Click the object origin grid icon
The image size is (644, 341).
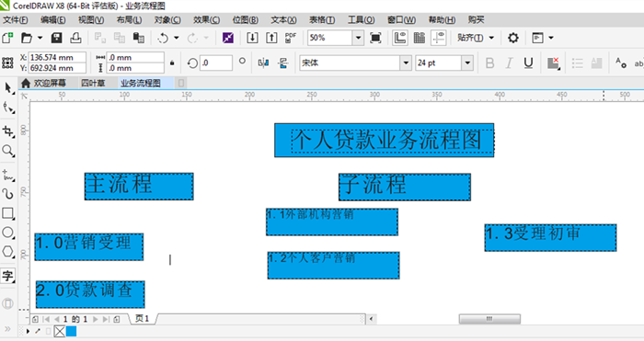pyautogui.click(x=7, y=63)
